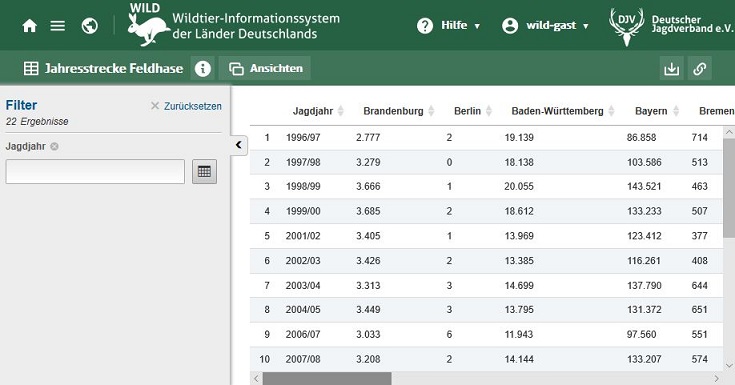
Task: Click Baden-Württemberg value 19.139
Action: (x=519, y=137)
